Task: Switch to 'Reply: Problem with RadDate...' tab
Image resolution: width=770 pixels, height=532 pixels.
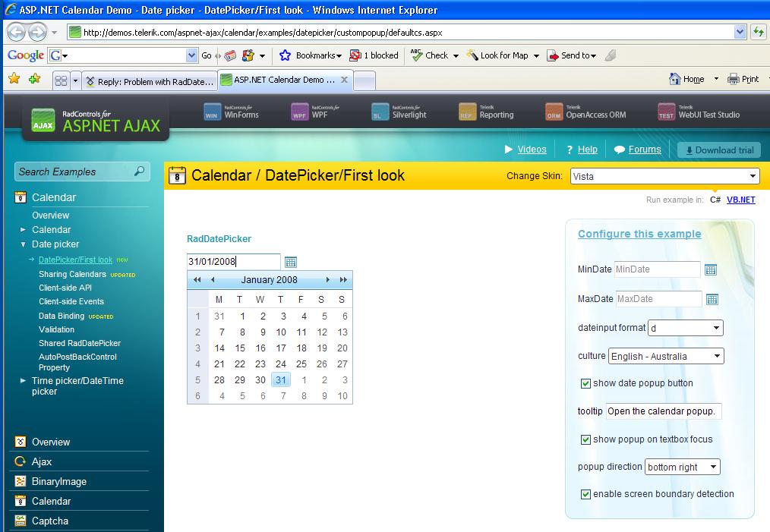Action: point(150,81)
